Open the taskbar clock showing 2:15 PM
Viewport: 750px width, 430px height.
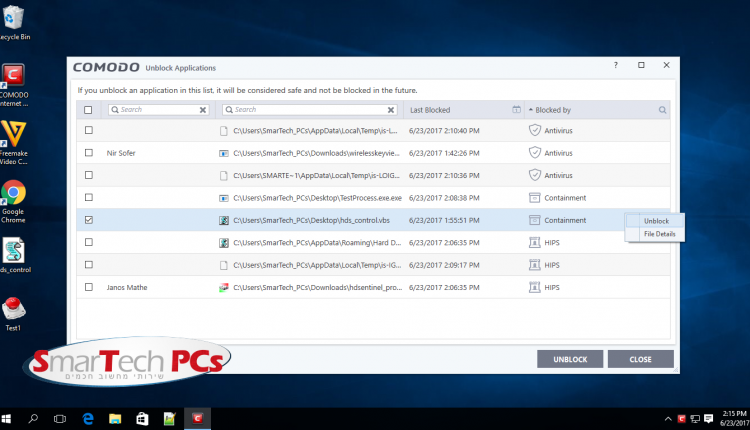pos(734,419)
